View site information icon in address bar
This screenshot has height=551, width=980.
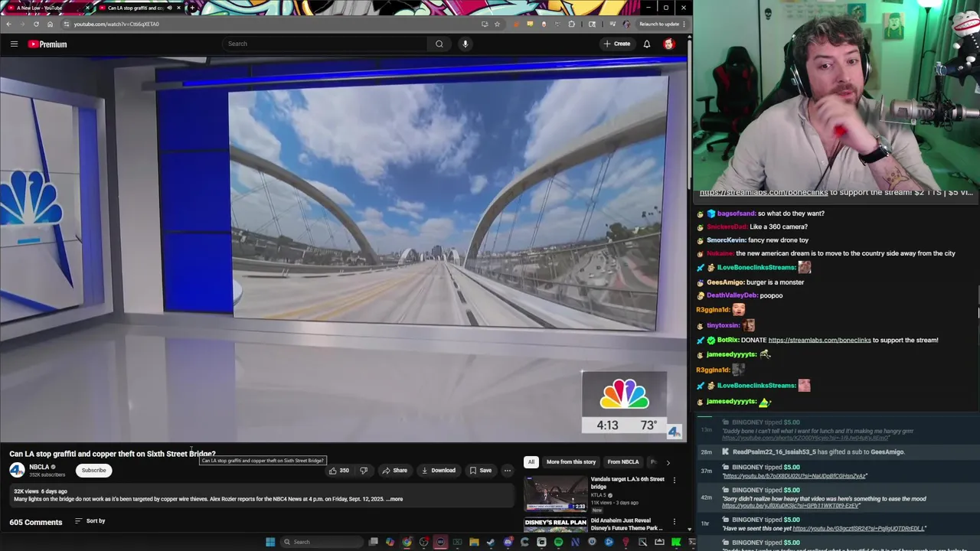[67, 24]
